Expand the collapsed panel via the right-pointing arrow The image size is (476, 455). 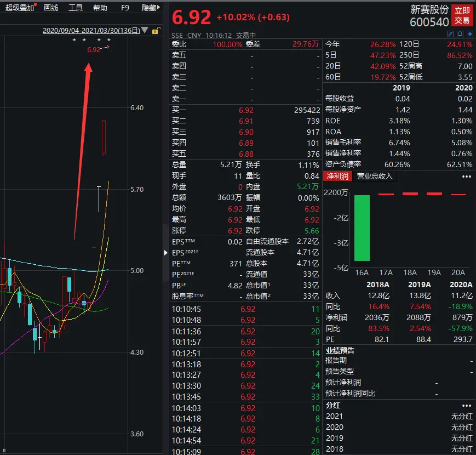166,253
